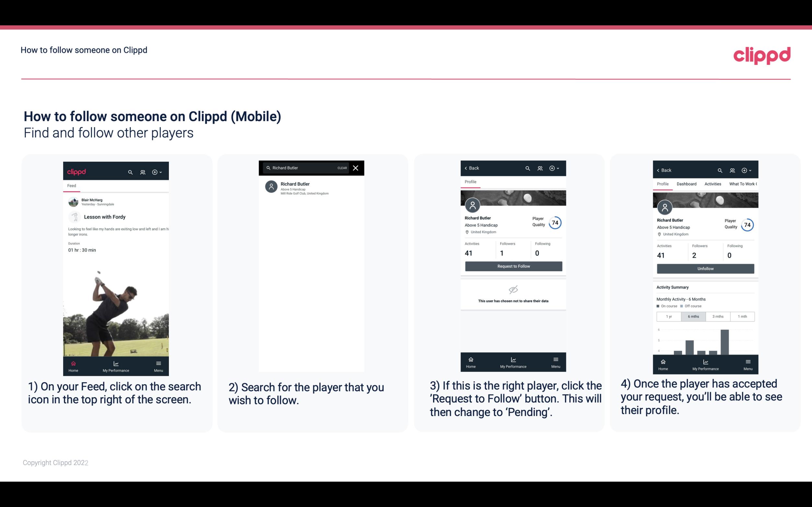Expand the Activities count on profile
The image size is (812, 507).
[468, 252]
